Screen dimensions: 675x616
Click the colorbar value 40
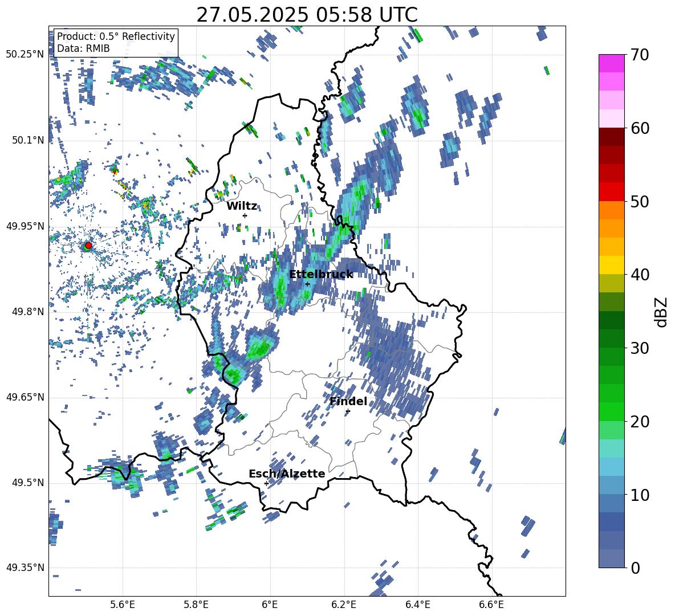[x=640, y=275]
